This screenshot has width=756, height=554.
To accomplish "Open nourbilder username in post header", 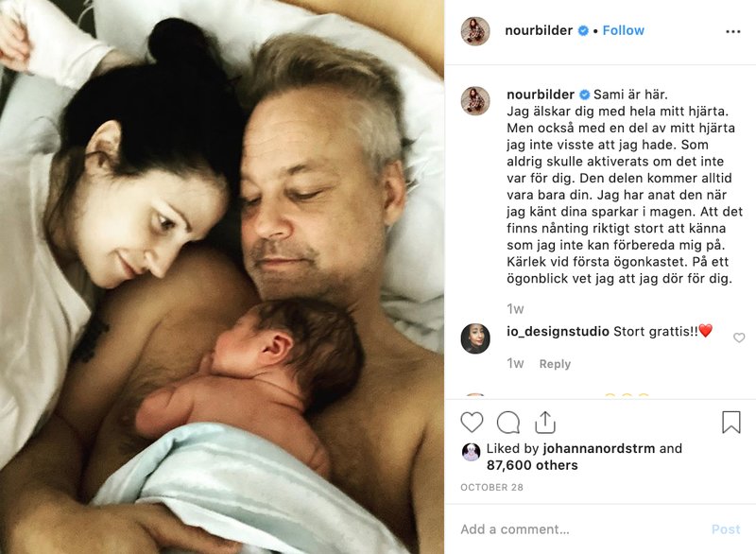I will [x=539, y=30].
